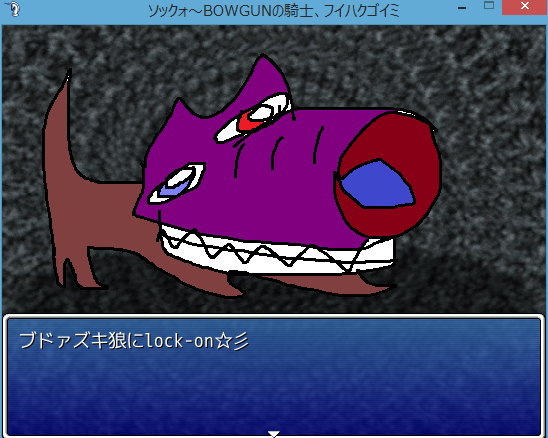Close the game window with the red X

click(524, 6)
